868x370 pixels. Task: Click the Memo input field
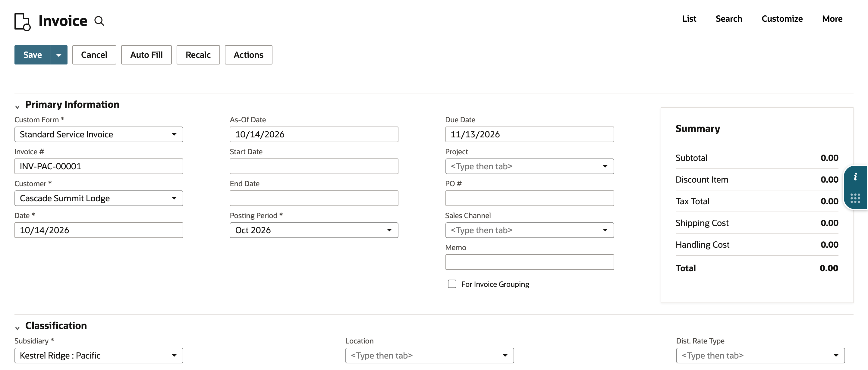click(x=529, y=262)
